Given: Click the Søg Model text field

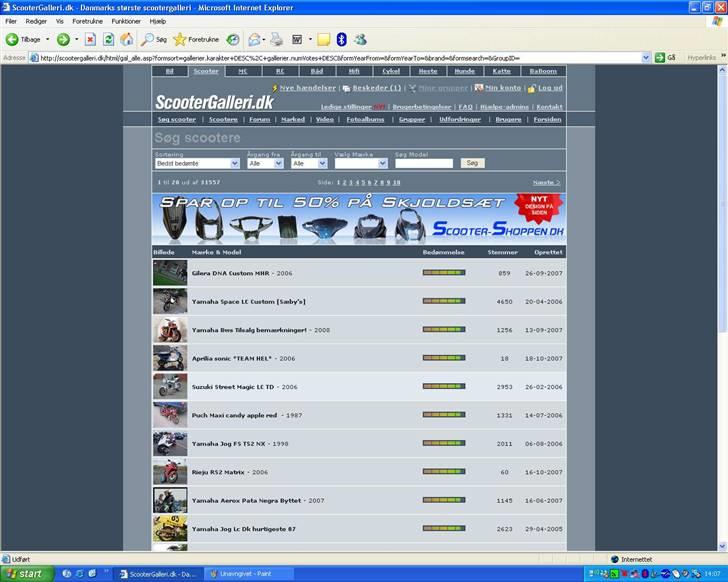Looking at the screenshot, I should tap(424, 163).
